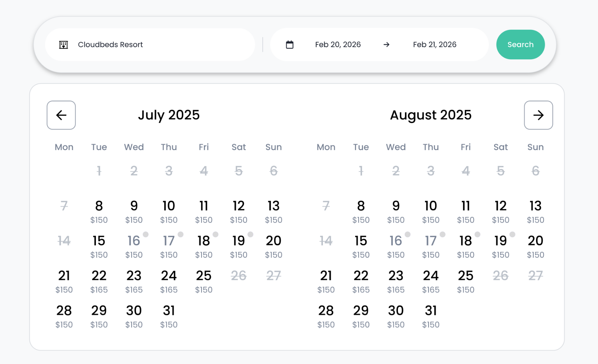This screenshot has width=598, height=364.
Task: Edit the Feb 21, 2026 check-out date
Action: (x=434, y=45)
